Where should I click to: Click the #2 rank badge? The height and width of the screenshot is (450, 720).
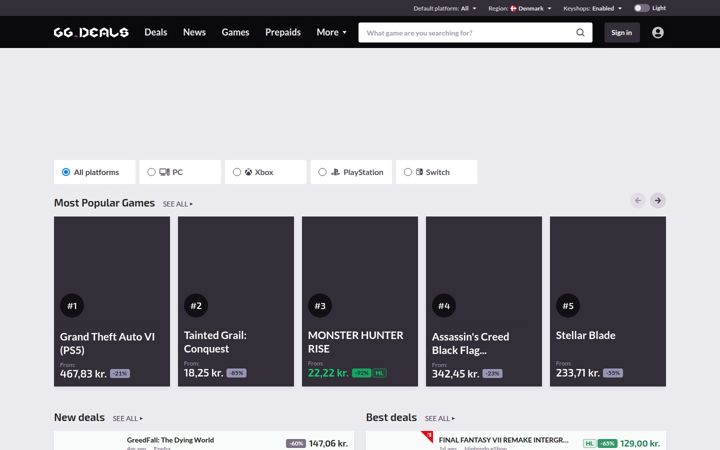[x=196, y=306]
